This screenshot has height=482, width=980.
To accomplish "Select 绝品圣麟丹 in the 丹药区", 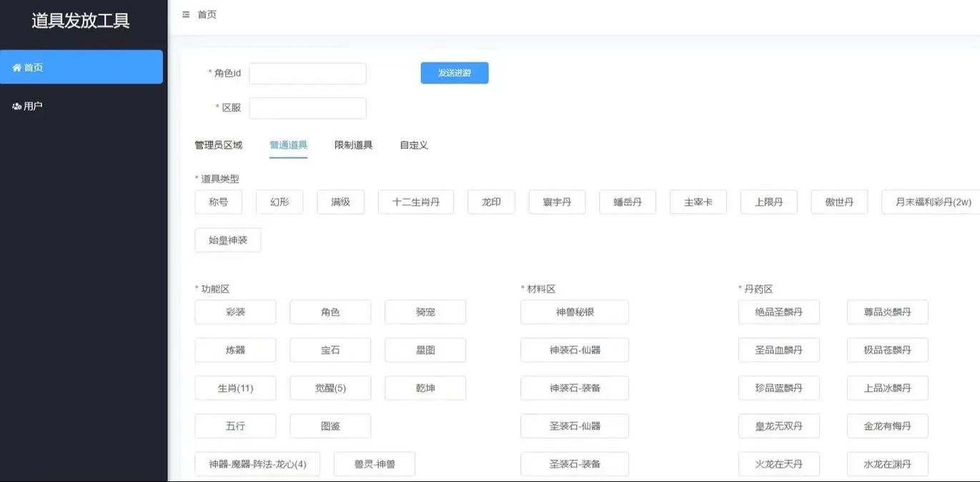I will pyautogui.click(x=779, y=312).
